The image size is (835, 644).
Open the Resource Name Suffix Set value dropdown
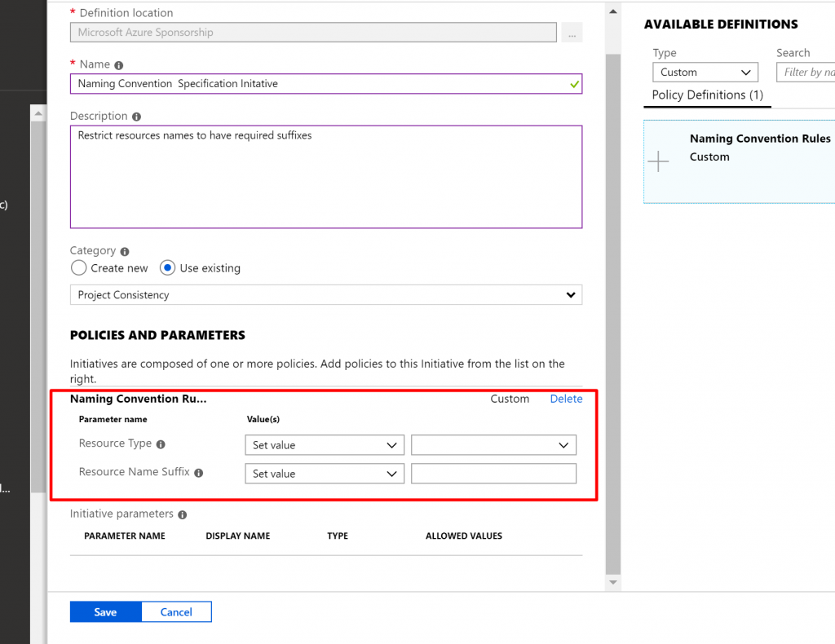325,474
